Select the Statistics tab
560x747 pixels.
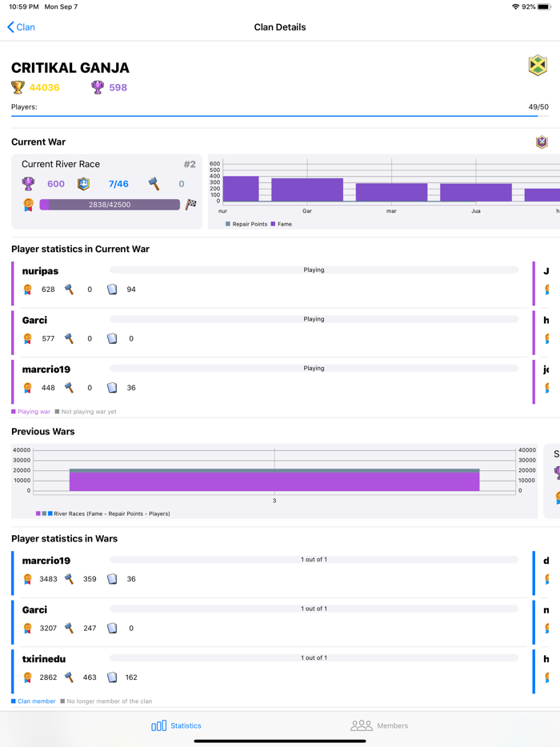[x=176, y=725]
